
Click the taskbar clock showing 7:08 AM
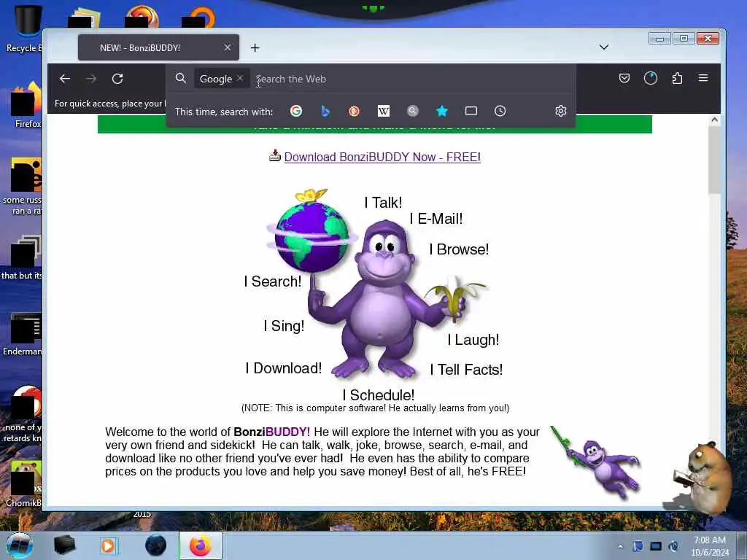(x=710, y=546)
